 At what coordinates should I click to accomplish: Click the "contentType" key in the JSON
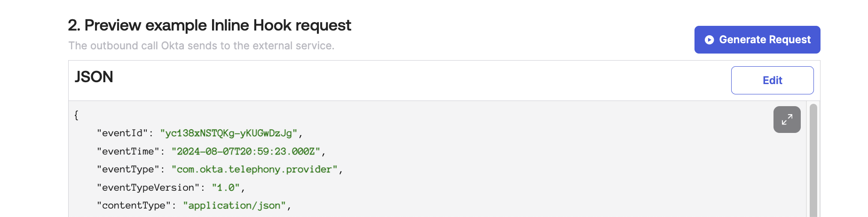pyautogui.click(x=134, y=206)
